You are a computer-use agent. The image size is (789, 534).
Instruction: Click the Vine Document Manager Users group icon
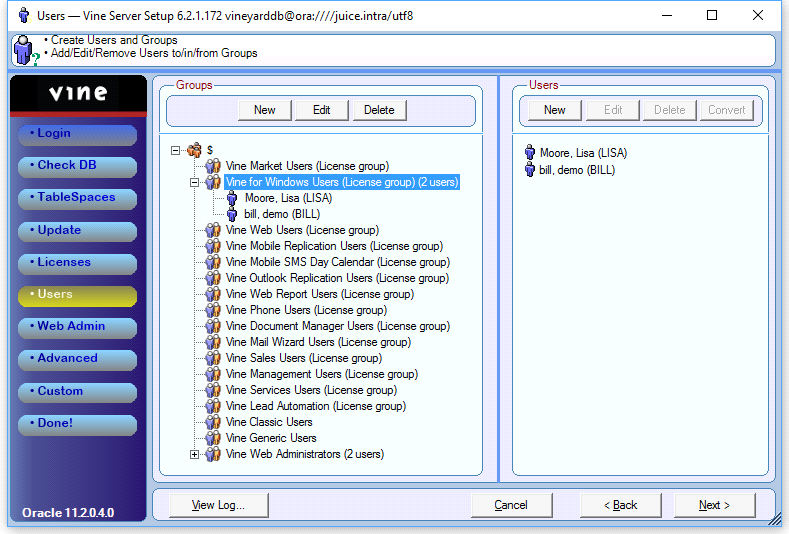[x=213, y=326]
